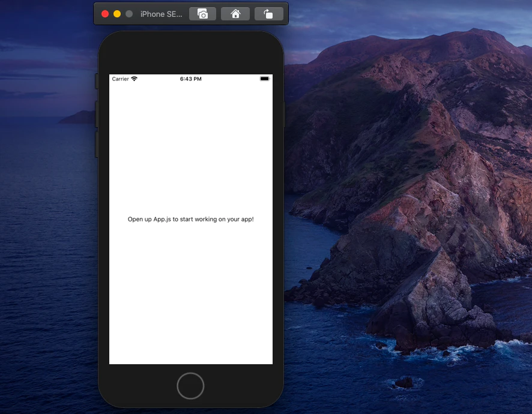
Task: Click the battery icon in the status bar
Action: point(265,79)
